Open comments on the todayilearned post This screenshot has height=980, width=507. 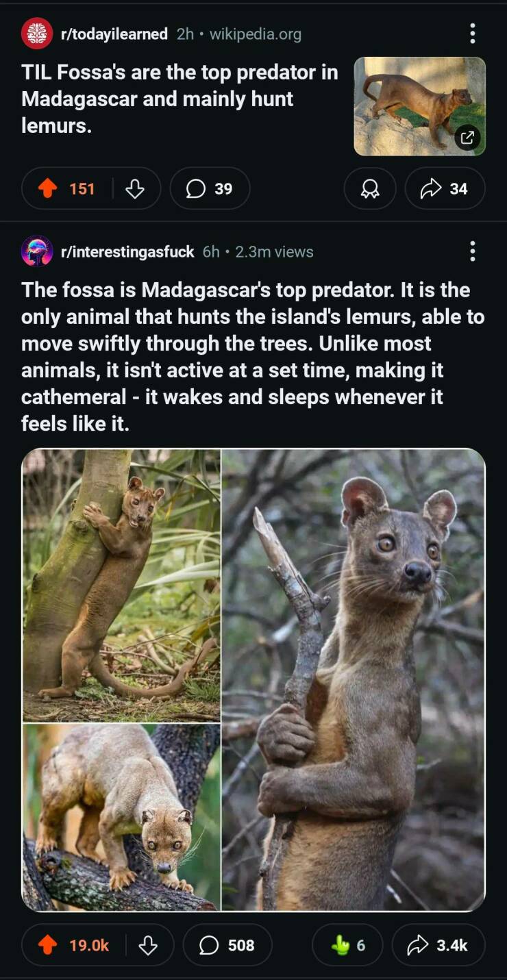pos(210,188)
